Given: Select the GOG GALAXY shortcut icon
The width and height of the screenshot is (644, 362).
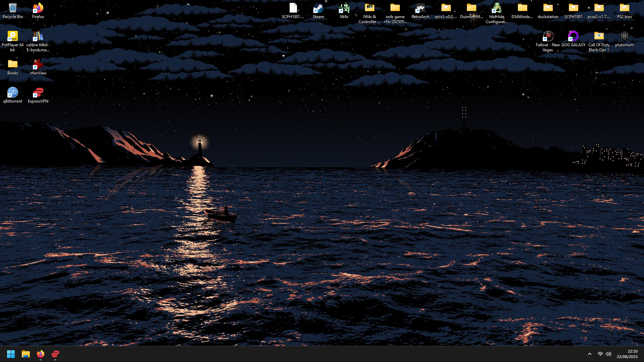Looking at the screenshot, I should pos(573,37).
